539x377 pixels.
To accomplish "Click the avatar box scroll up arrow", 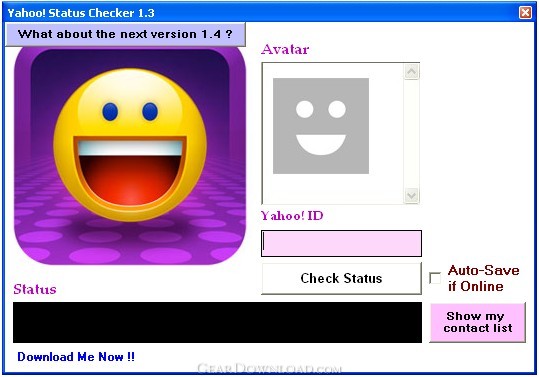I will pyautogui.click(x=411, y=71).
